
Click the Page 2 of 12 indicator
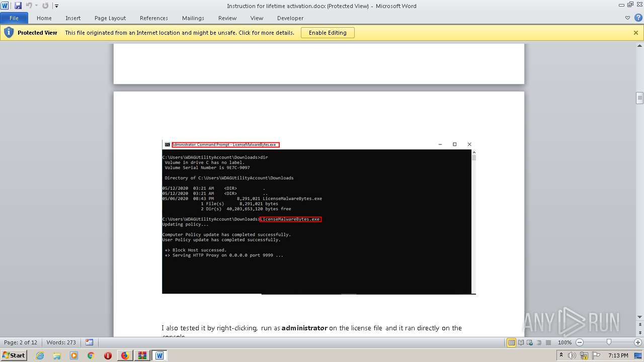(21, 342)
